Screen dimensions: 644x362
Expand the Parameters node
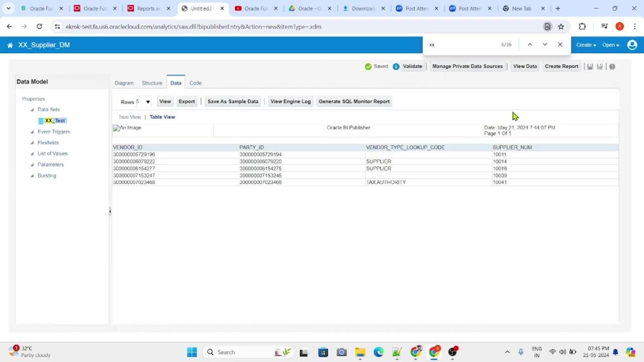coord(32,165)
